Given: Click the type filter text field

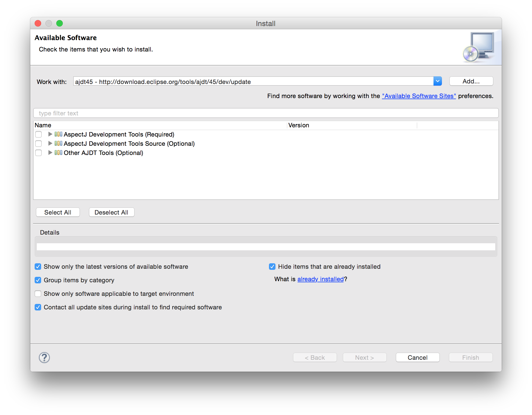Looking at the screenshot, I should 266,113.
